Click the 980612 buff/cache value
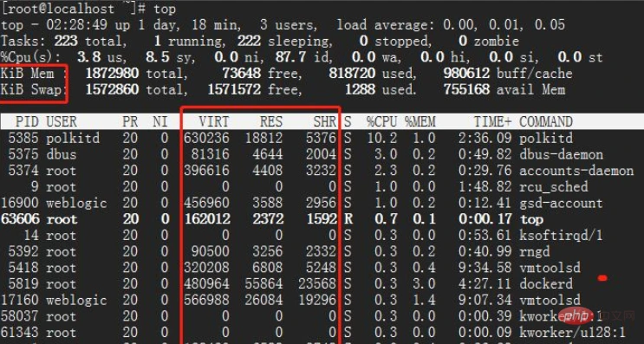Image resolution: width=644 pixels, height=344 pixels. tap(466, 73)
